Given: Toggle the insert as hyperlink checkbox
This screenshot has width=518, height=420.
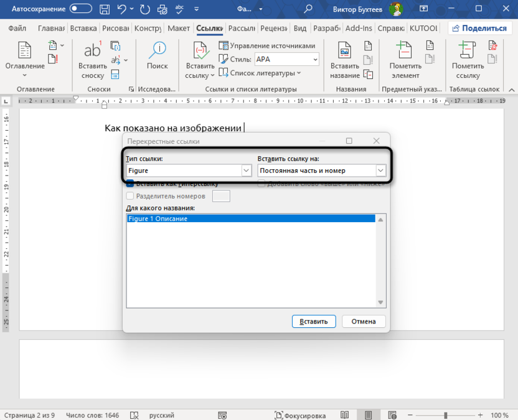Looking at the screenshot, I should [130, 184].
